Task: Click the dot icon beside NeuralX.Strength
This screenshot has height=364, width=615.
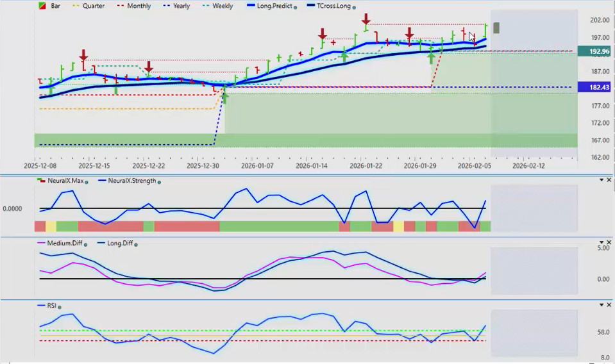Action: click(159, 181)
